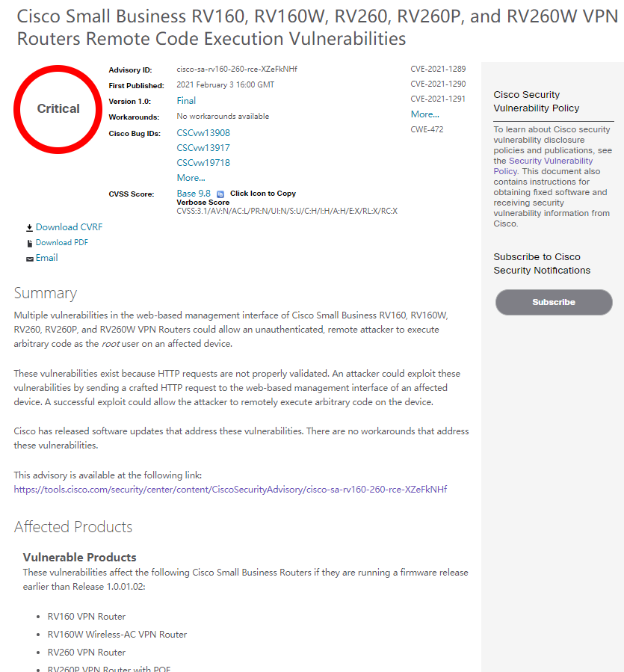Click the Download CVRF arrow icon
Image resolution: width=624 pixels, height=672 pixels.
[30, 227]
